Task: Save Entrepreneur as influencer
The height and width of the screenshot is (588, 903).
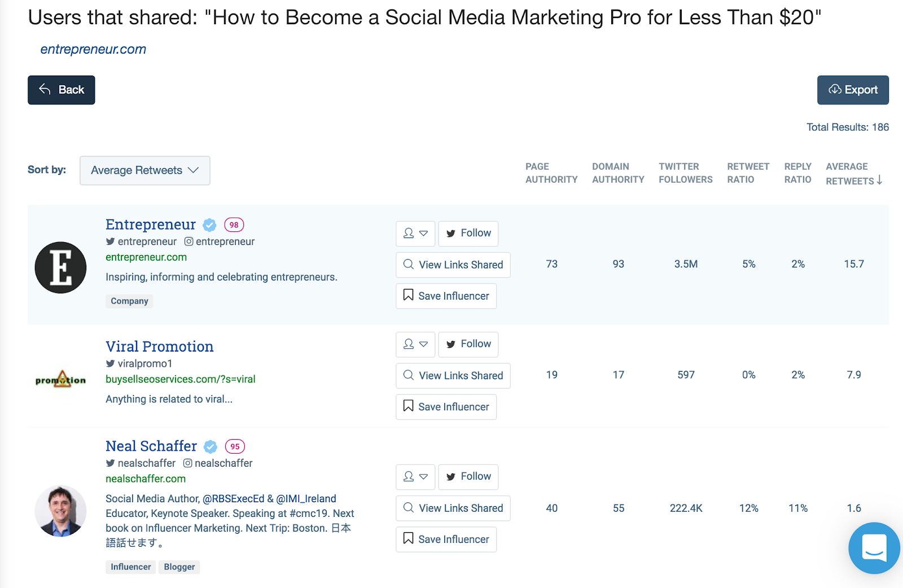Action: click(446, 296)
